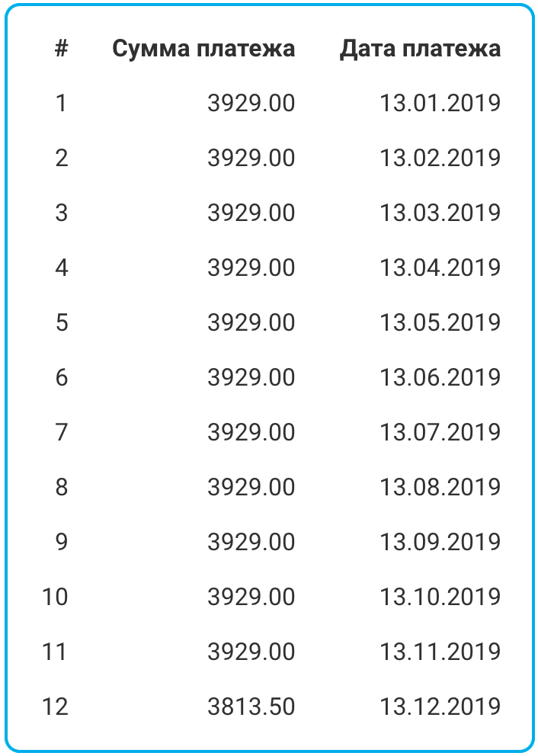Click the 'Сумма платежа' column header
Viewport: 538px width, 756px height.
coord(203,49)
